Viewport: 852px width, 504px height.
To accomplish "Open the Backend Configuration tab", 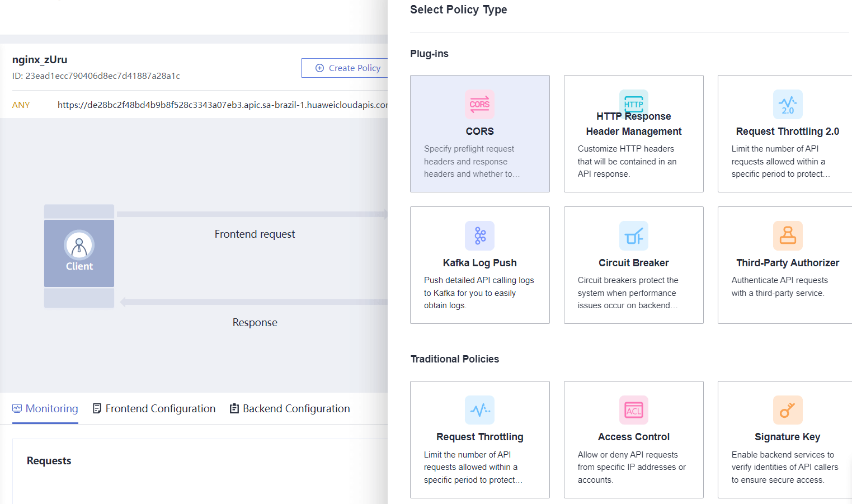I will point(290,408).
